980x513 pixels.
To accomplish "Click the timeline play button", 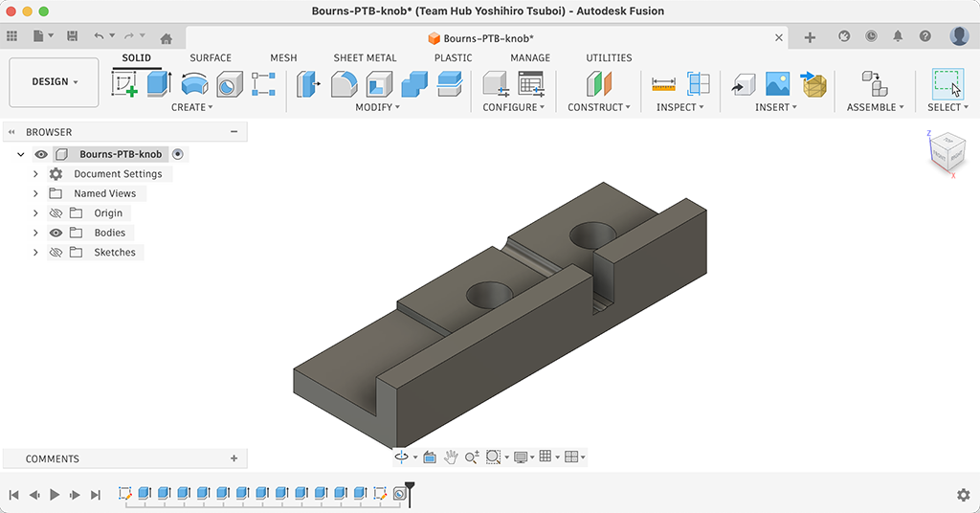I will (55, 495).
